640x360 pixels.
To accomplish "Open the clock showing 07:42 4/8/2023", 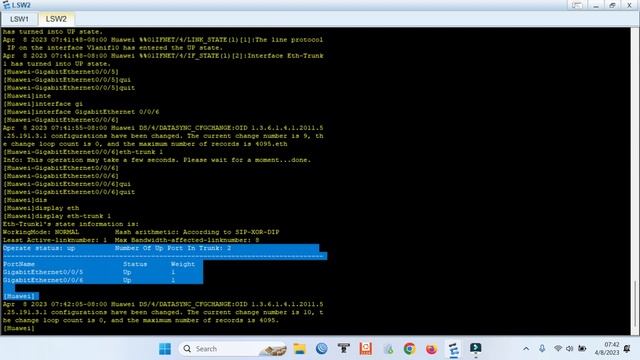I will click(x=607, y=349).
